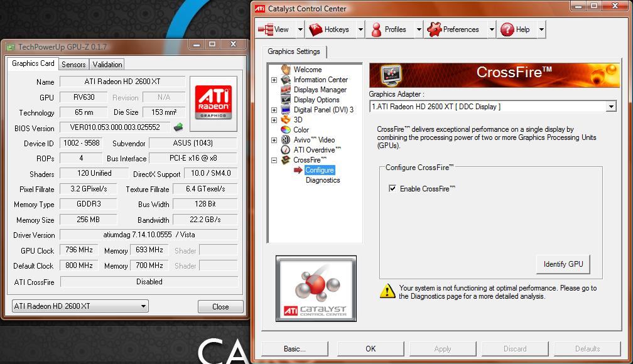Toggle the Enable CrossFire checkbox
The image size is (633, 364).
(x=392, y=188)
